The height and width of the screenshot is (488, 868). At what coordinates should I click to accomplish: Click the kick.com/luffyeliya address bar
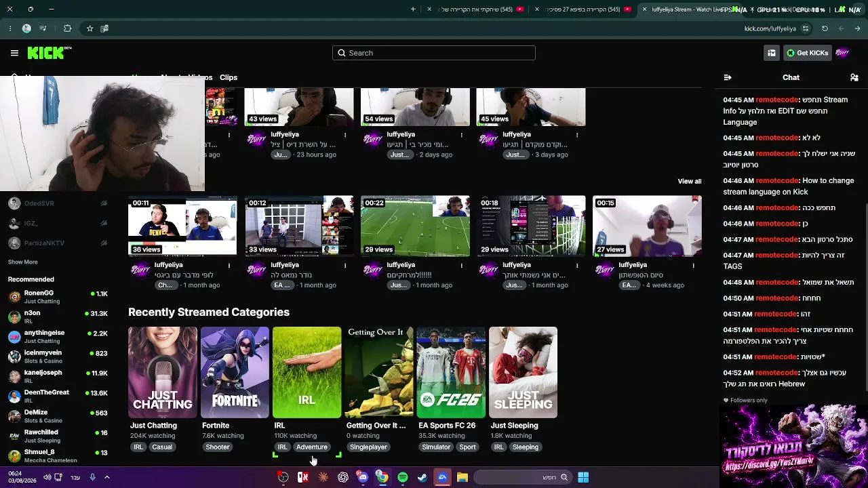[770, 28]
